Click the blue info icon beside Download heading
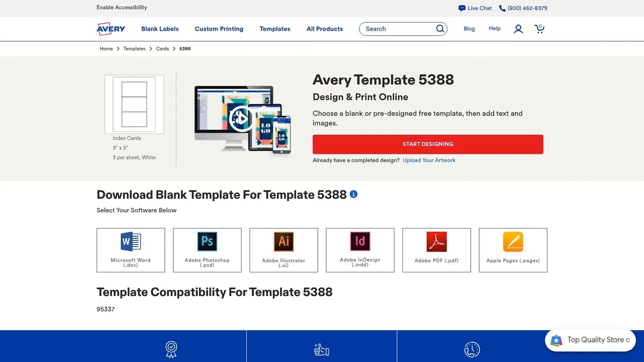Viewport: 644px width, 362px height. [x=354, y=194]
